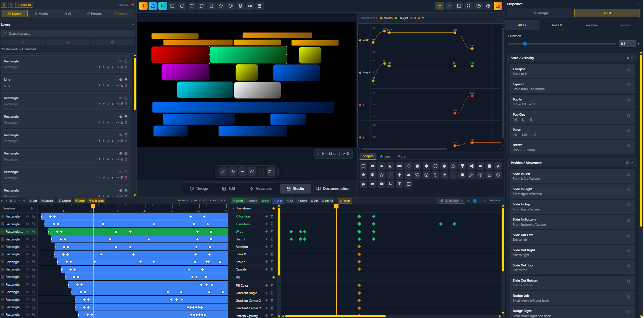The height and width of the screenshot is (318, 644).
Task: Expand the Fill properties group
Action: point(234,277)
